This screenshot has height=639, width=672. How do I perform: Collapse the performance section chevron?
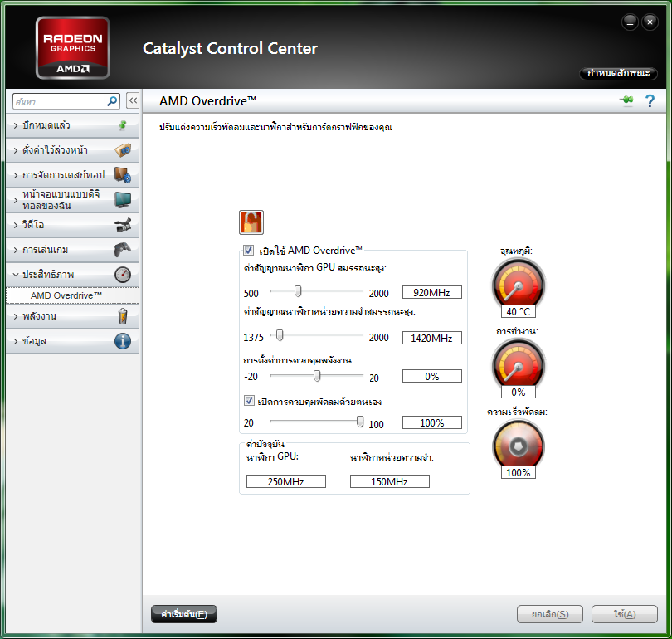[x=16, y=275]
